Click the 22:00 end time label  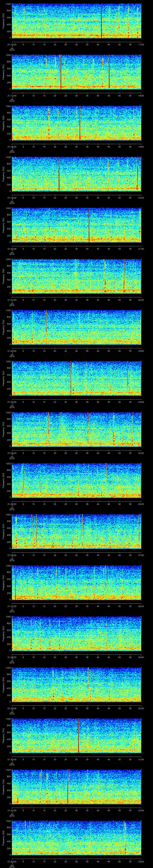[141, 300]
